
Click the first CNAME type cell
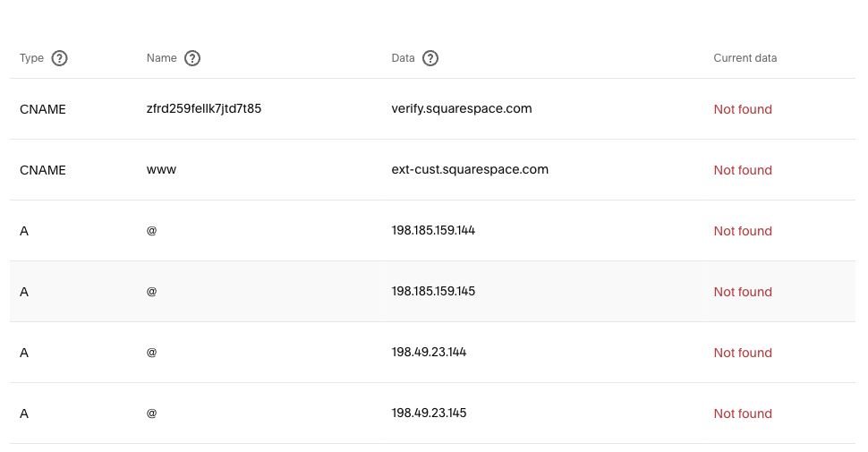[43, 109]
